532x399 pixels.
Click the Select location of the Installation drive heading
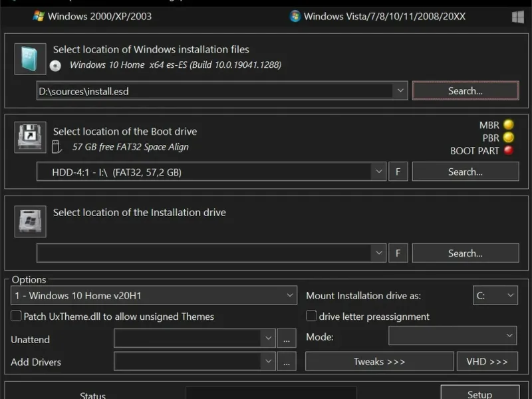(140, 212)
